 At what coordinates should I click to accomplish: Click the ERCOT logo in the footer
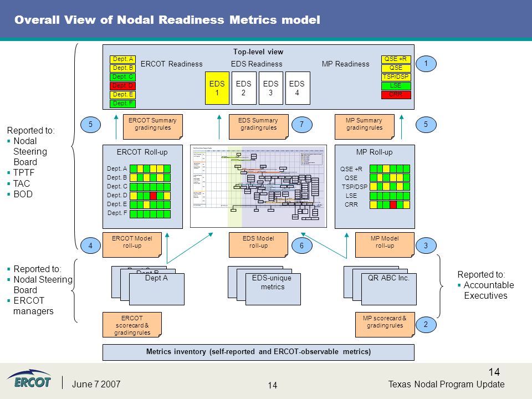(29, 379)
